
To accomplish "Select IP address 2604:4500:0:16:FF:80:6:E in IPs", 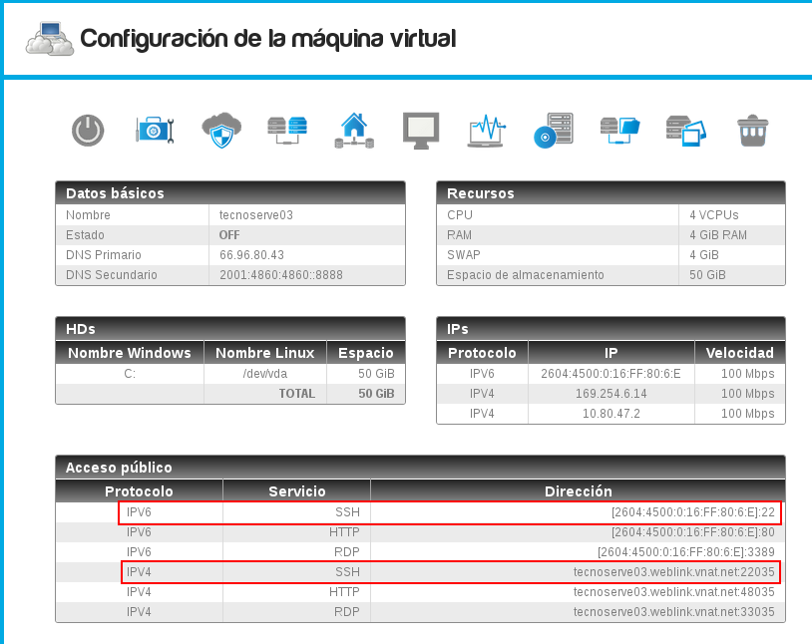I will pyautogui.click(x=610, y=374).
